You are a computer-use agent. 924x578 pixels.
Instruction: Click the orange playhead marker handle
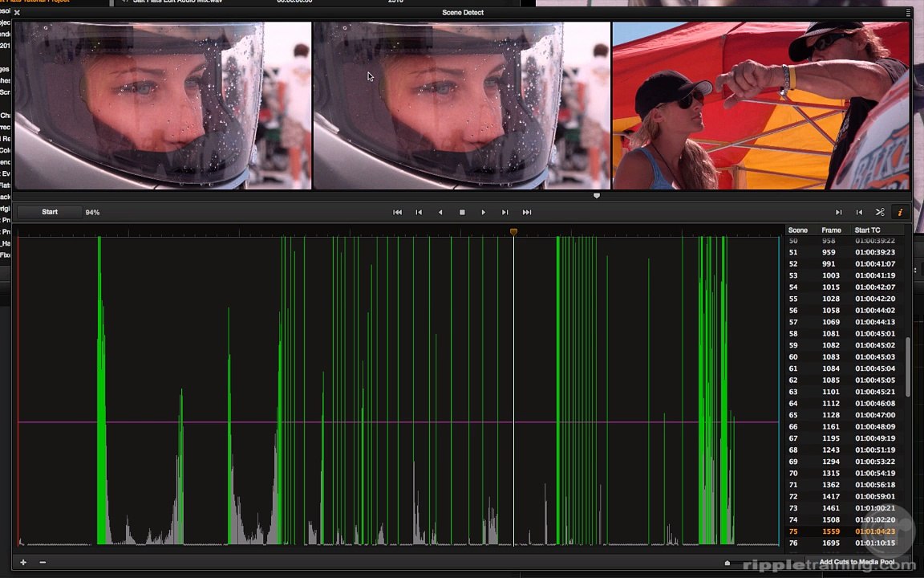click(514, 232)
